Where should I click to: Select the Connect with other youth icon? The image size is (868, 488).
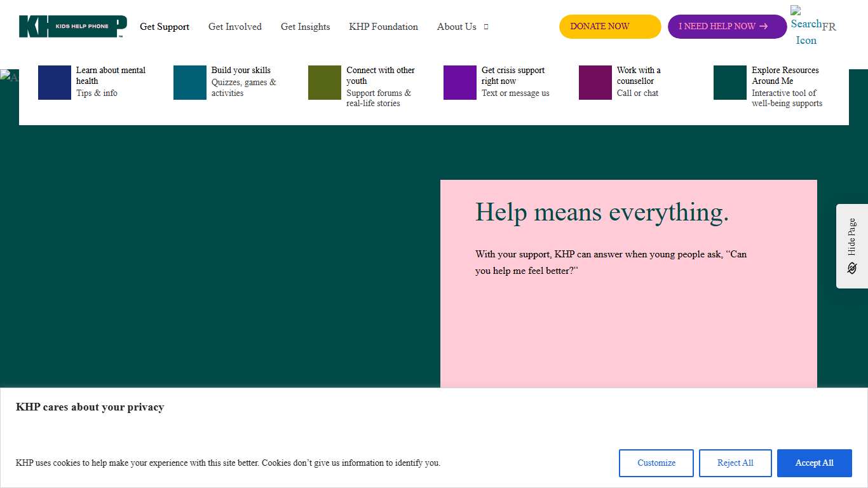pos(324,83)
